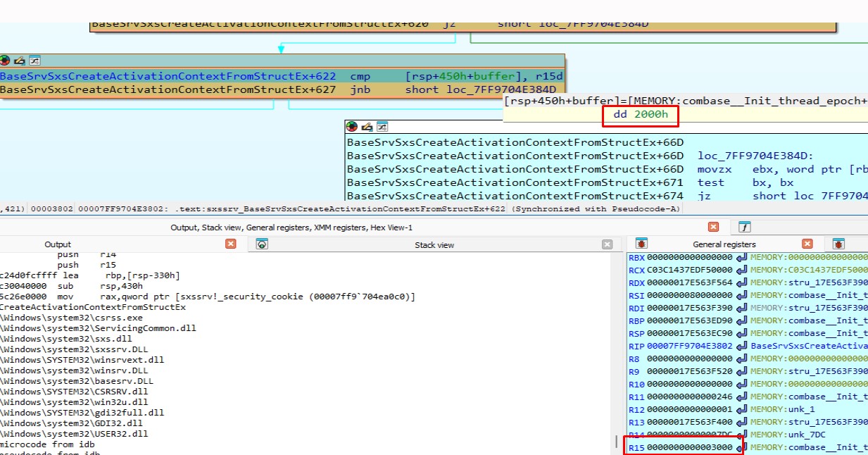Click the node color wheel icon of cmp block
The width and height of the screenshot is (868, 455).
point(4,61)
